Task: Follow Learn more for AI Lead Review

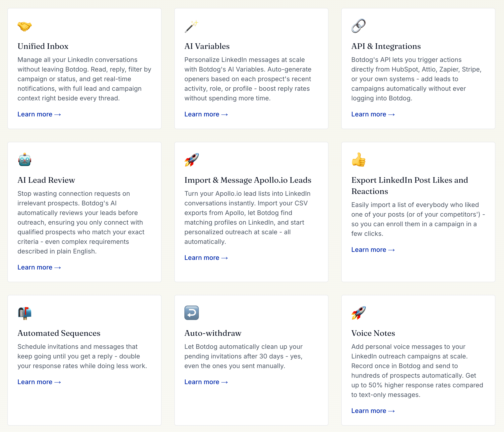Action: click(39, 267)
